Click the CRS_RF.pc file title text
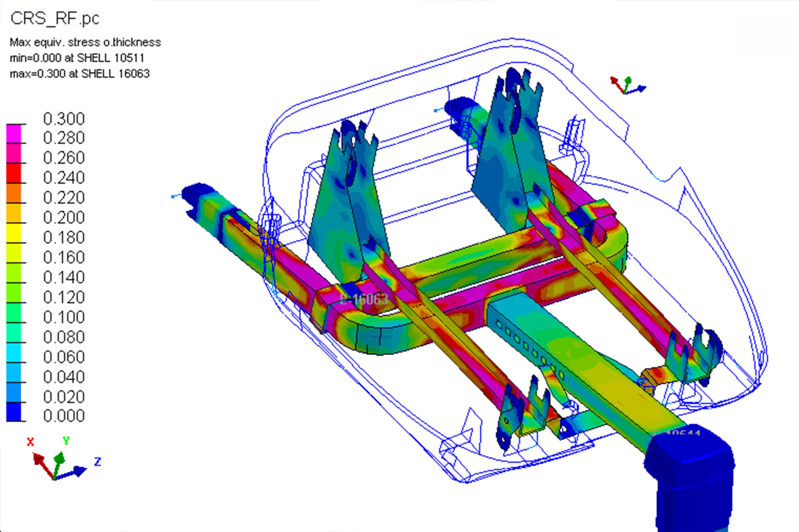The width and height of the screenshot is (799, 532). coord(55,18)
